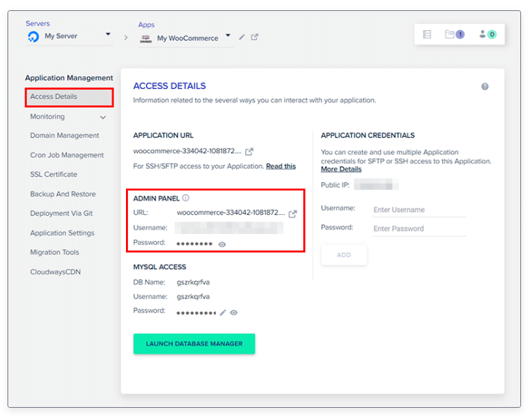532x416 pixels.
Task: Reveal the MySQL password
Action: point(233,313)
